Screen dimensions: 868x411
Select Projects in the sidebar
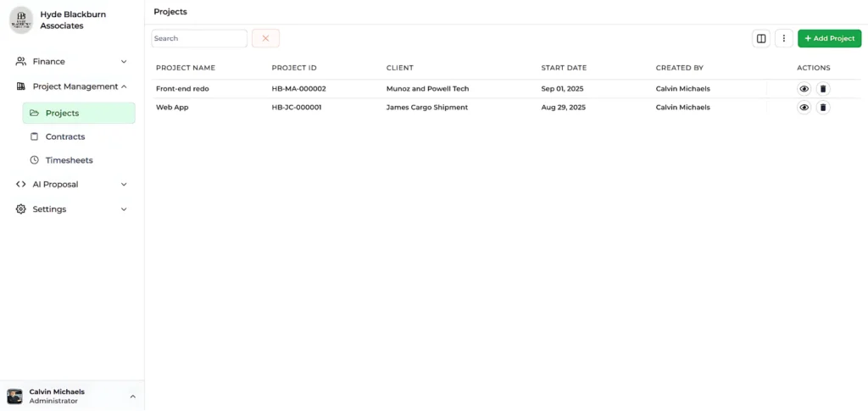[x=62, y=113]
